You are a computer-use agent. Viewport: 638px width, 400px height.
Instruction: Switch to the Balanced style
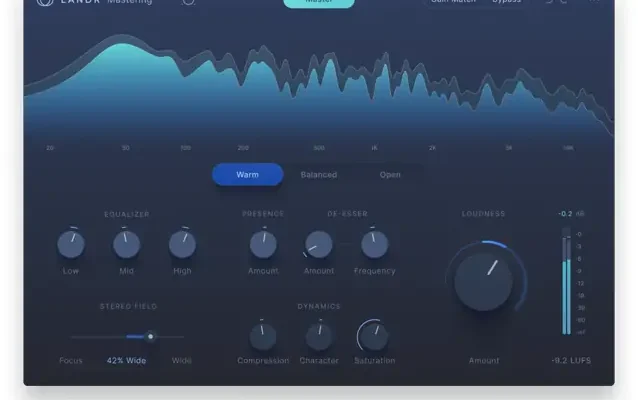coord(319,175)
